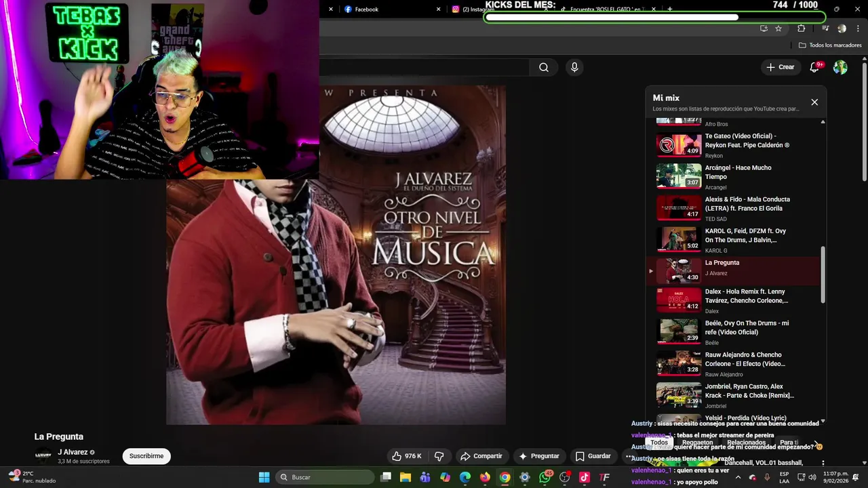Screen dimensions: 868x488
Task: Click the Crear button
Action: (780, 67)
